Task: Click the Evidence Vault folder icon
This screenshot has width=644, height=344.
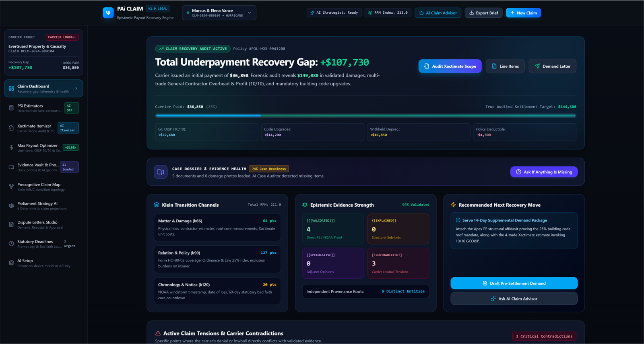Action: click(11, 167)
